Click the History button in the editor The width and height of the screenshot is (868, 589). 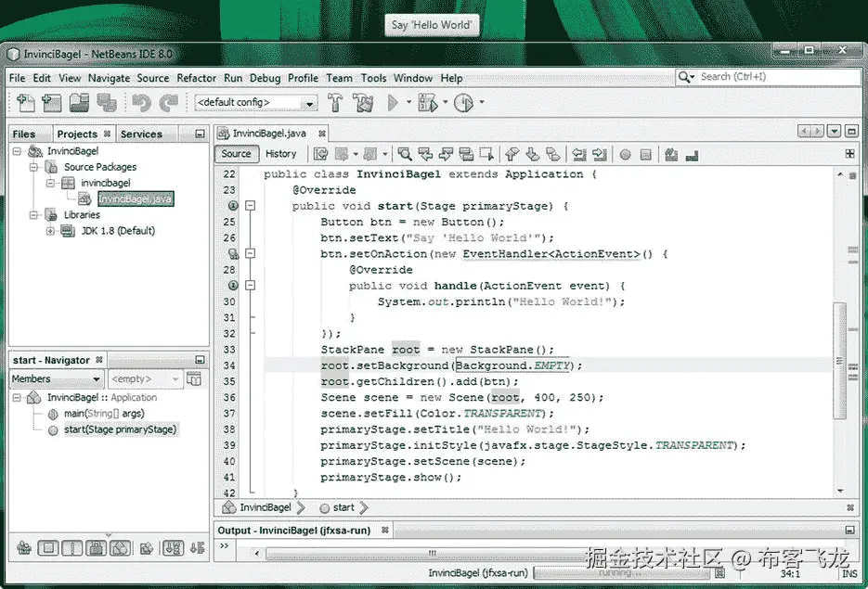(x=281, y=154)
